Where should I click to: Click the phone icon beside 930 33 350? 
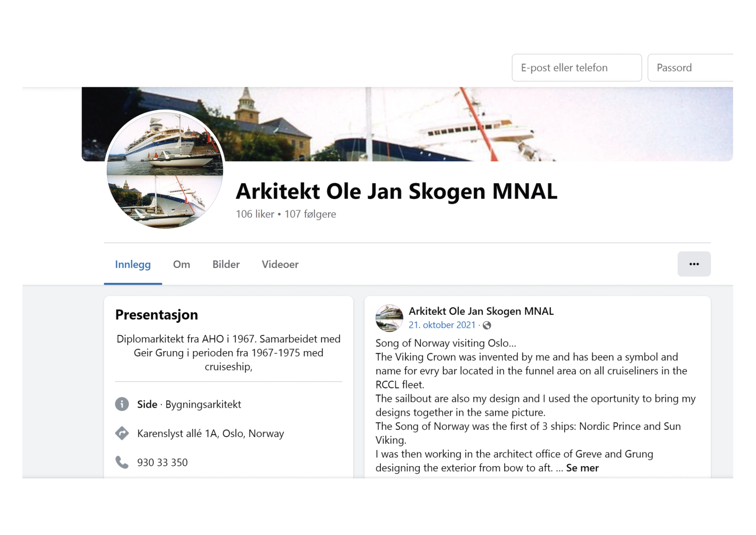pos(122,462)
